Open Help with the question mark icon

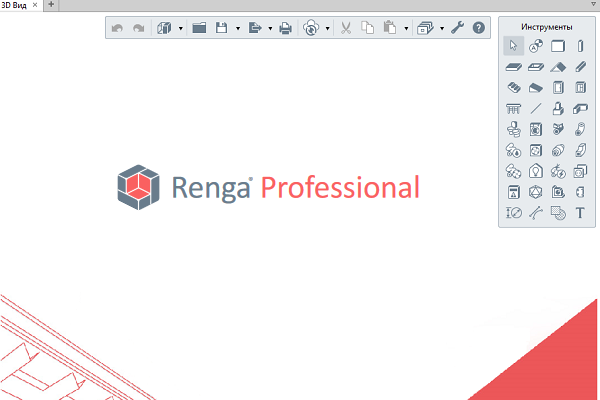[479, 28]
